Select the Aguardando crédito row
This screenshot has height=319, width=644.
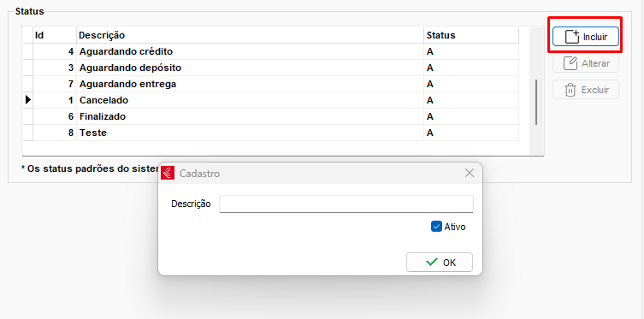click(x=270, y=51)
